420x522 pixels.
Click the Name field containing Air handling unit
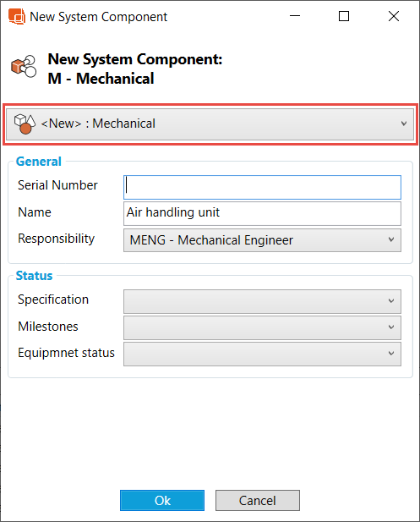point(262,213)
